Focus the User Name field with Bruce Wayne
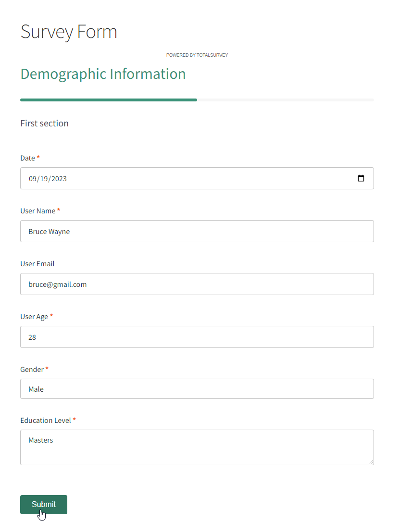 (197, 231)
